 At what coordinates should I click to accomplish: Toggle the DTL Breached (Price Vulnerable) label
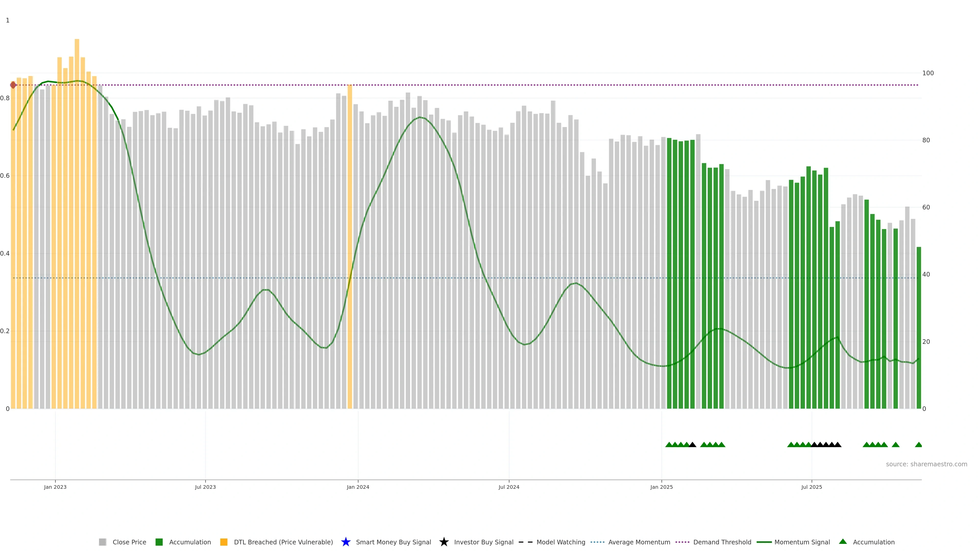pyautogui.click(x=284, y=542)
